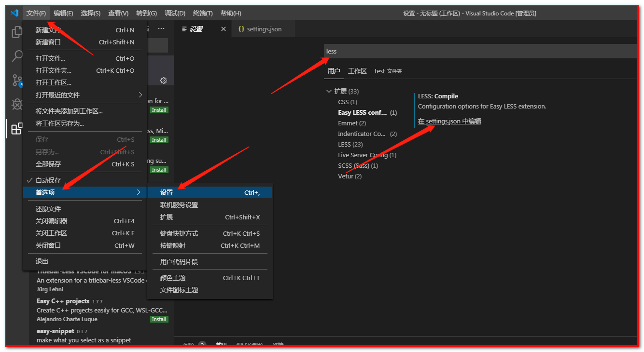
Task: Open the 文件(F) menu
Action: coord(36,13)
